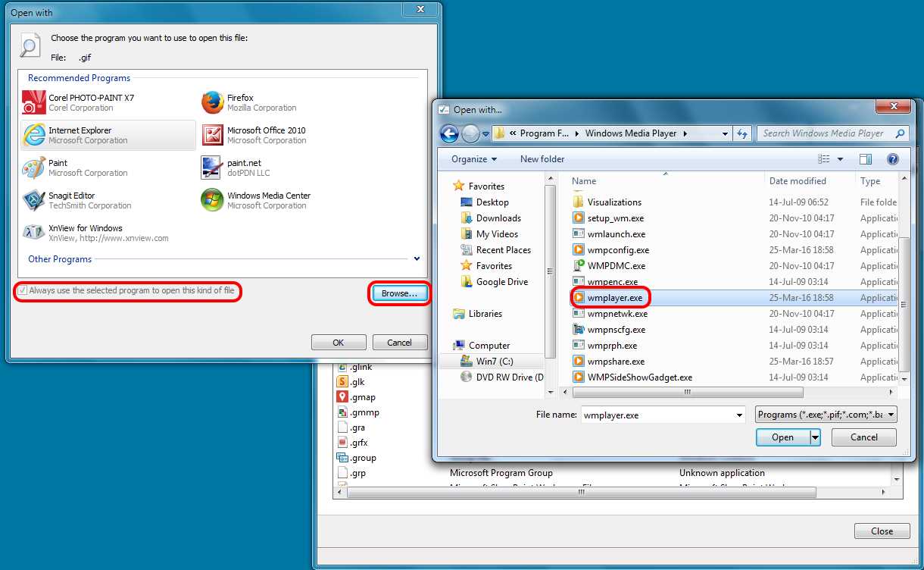The image size is (924, 570).
Task: Expand folder list after Windows Media Player breadcrumb
Action: point(685,133)
